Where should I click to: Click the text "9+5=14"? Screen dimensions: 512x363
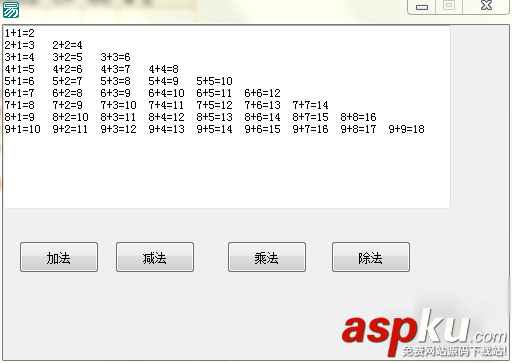214,129
